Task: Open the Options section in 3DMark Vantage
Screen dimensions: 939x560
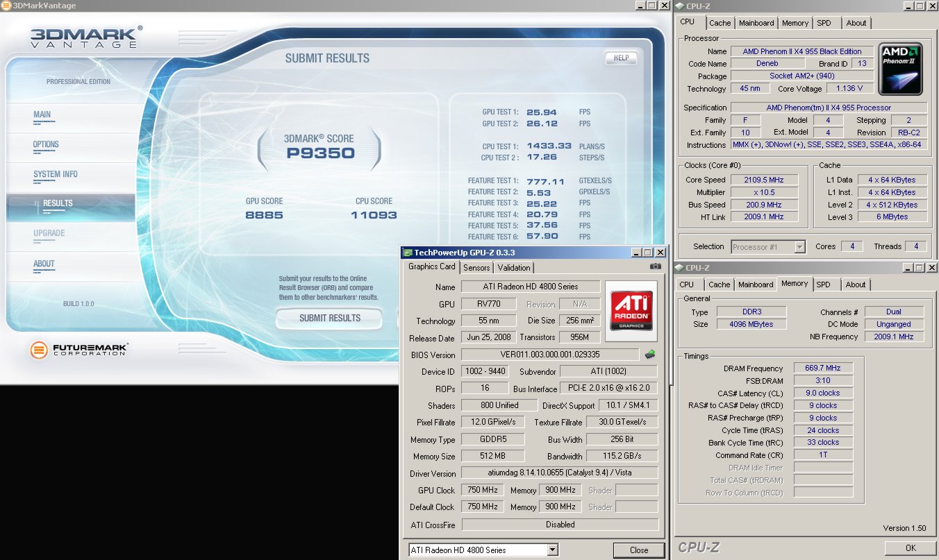Action: [x=46, y=144]
